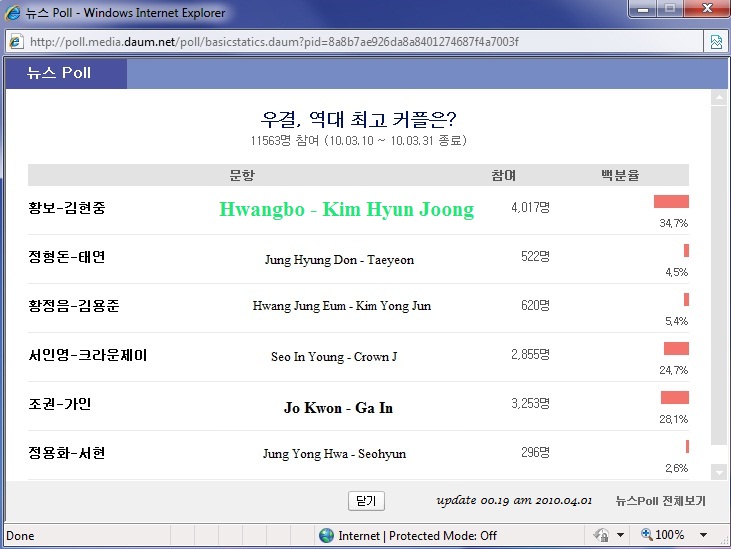The width and height of the screenshot is (731, 549).
Task: Click the globe Internet zone icon in the status bar
Action: 326,535
